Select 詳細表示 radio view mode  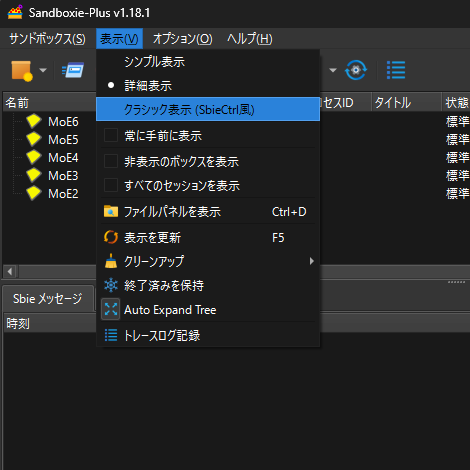pyautogui.click(x=208, y=86)
